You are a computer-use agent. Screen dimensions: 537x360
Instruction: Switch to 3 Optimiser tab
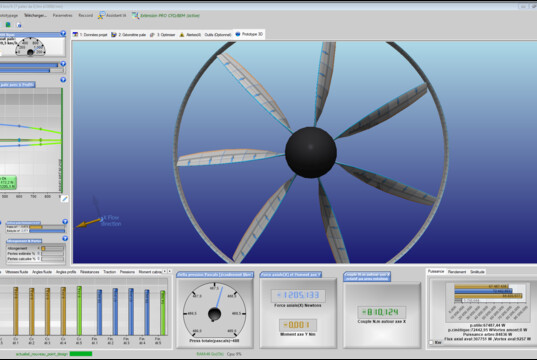point(163,35)
